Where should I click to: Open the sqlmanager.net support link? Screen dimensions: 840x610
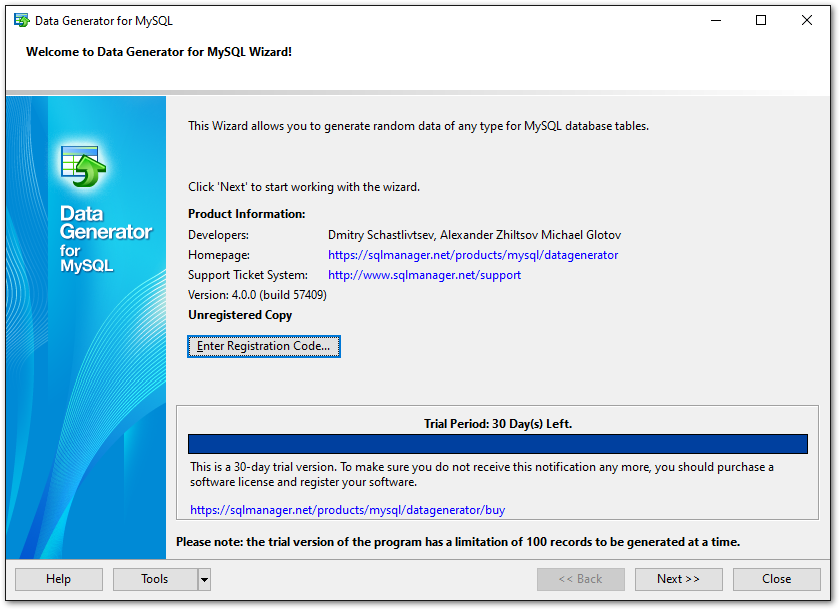[x=424, y=275]
